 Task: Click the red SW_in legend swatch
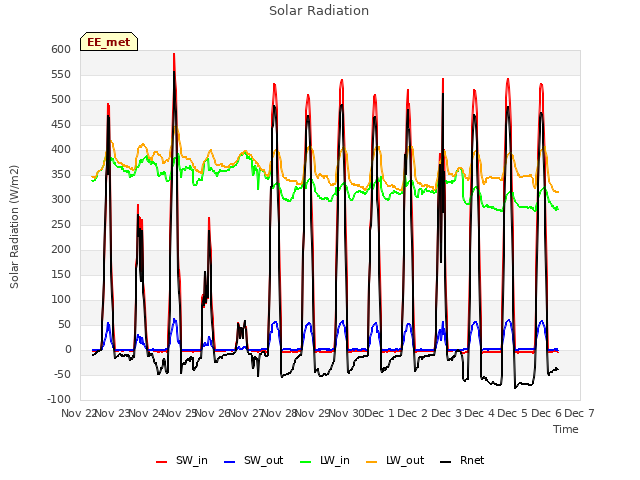tap(162, 462)
